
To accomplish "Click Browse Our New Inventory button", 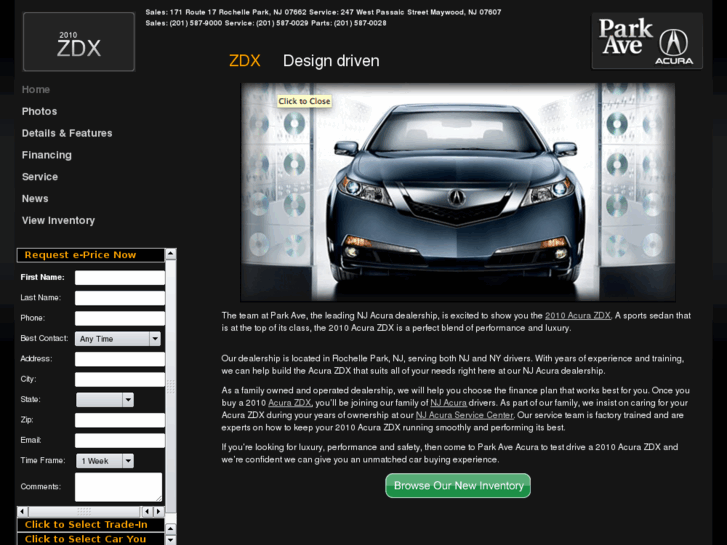I will tap(458, 486).
